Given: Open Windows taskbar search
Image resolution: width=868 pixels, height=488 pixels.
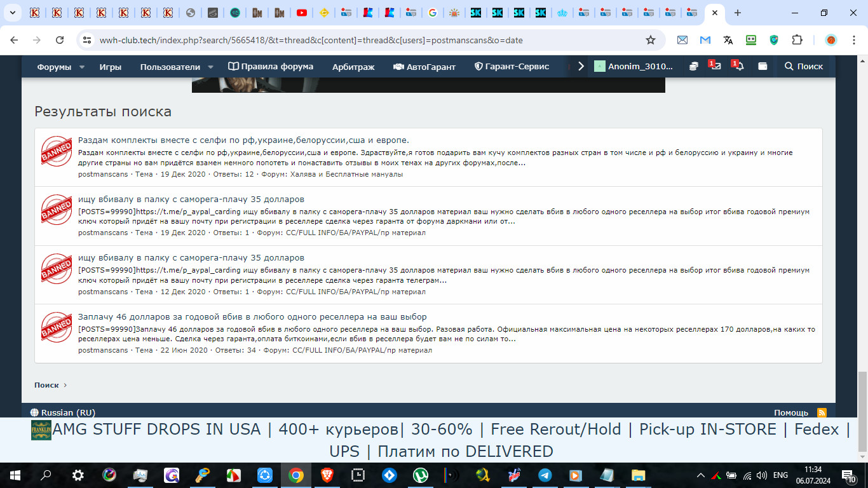Looking at the screenshot, I should click(46, 475).
